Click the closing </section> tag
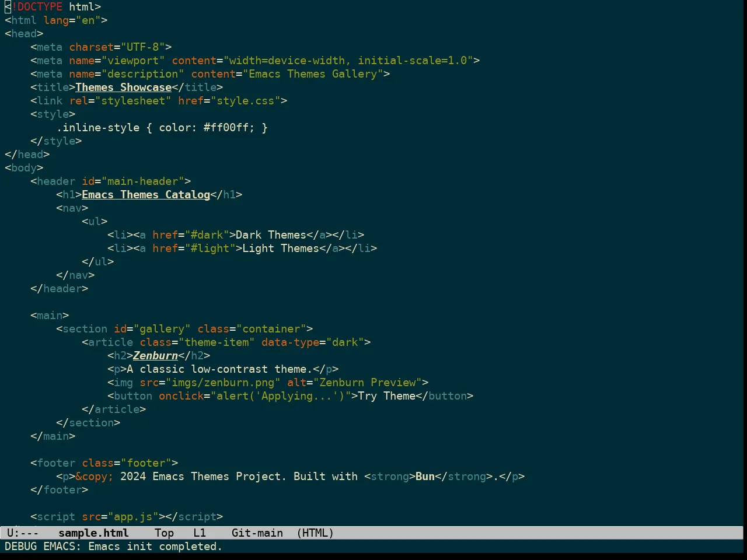This screenshot has width=747, height=560. click(88, 422)
